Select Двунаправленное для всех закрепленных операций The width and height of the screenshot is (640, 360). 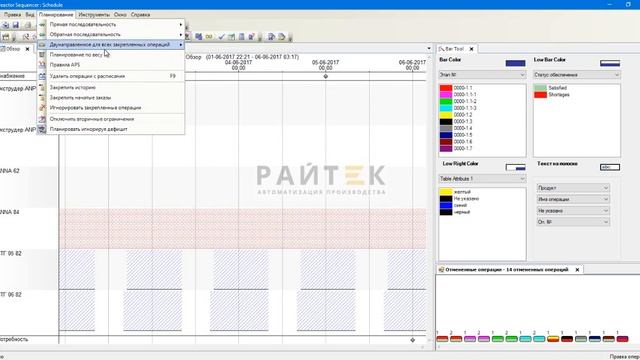tap(111, 44)
